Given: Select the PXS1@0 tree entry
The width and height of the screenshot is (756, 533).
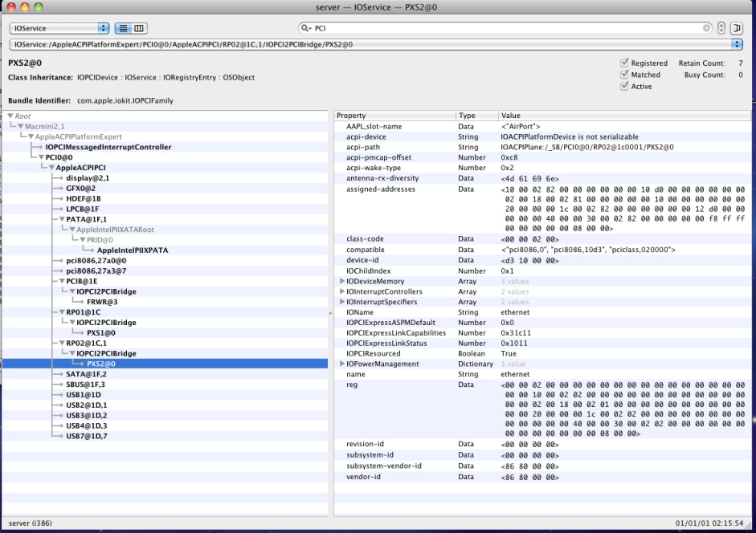Looking at the screenshot, I should (100, 333).
